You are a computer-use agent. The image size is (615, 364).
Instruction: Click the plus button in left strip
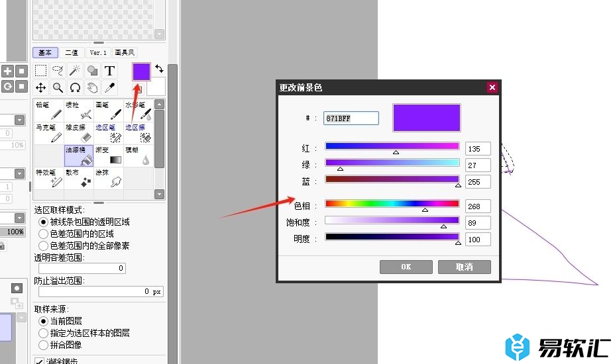coord(7,71)
